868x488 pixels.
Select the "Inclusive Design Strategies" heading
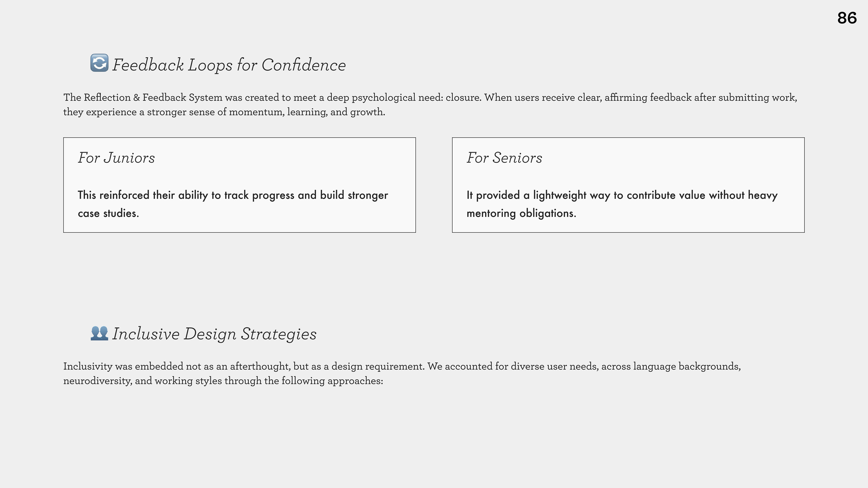[x=214, y=334]
